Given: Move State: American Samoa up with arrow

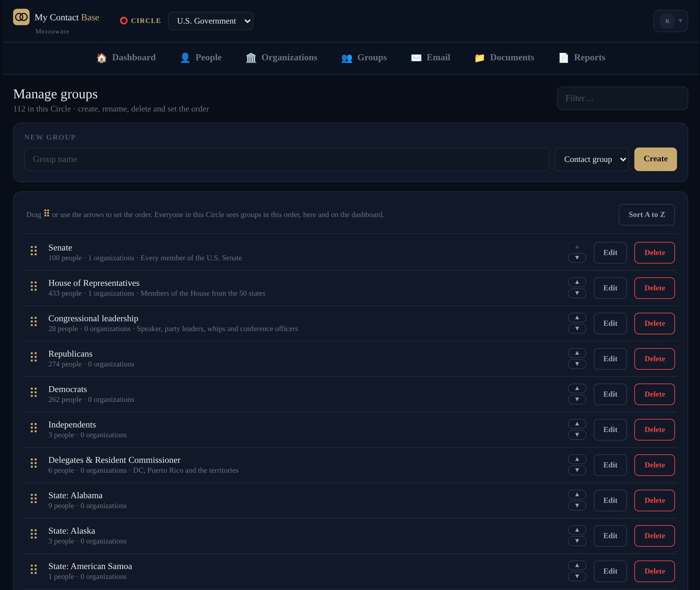Looking at the screenshot, I should coord(577,566).
